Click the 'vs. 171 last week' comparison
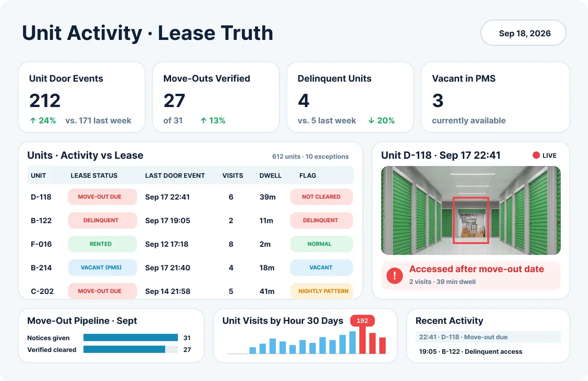This screenshot has width=588, height=381. [x=98, y=121]
